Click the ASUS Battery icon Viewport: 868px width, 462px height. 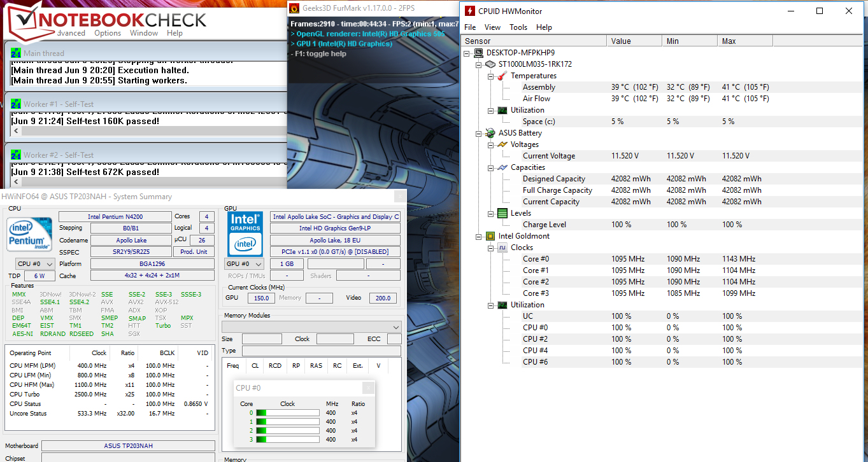tap(490, 133)
